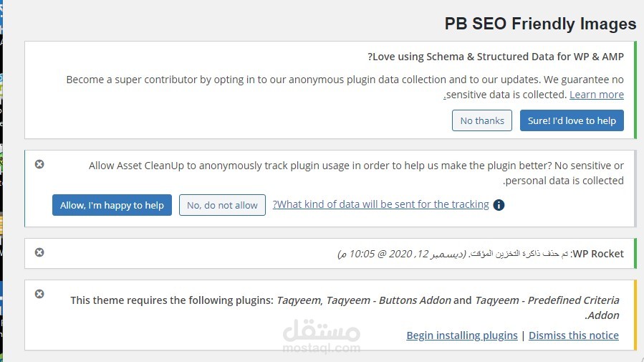
Task: Click the bold "WP Rocket" label
Action: 597,254
